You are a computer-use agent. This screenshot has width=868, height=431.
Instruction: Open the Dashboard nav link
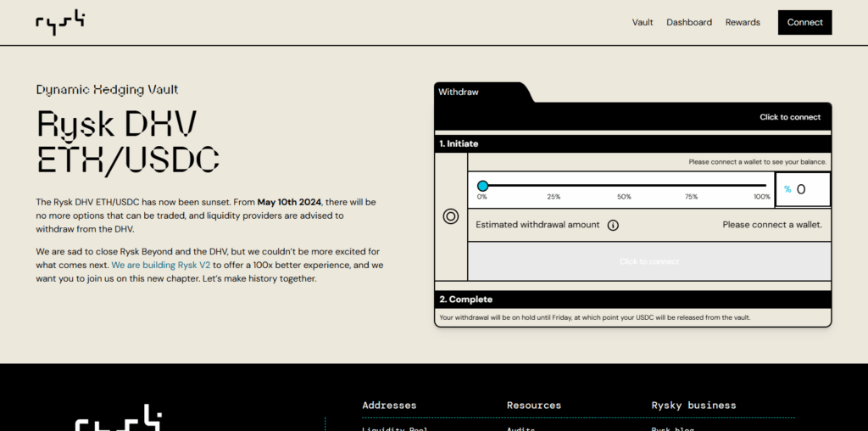tap(689, 22)
